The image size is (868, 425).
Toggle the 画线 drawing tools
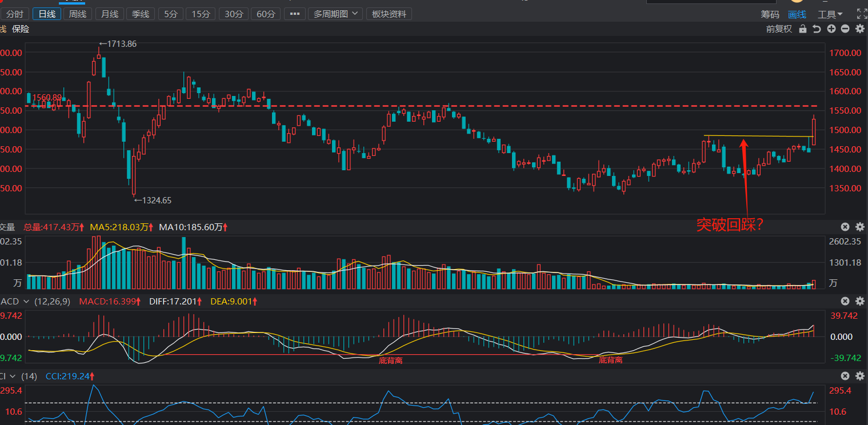797,14
